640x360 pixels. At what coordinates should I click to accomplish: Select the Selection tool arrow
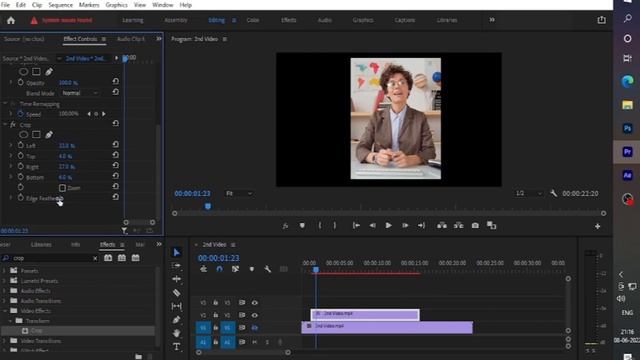click(176, 253)
